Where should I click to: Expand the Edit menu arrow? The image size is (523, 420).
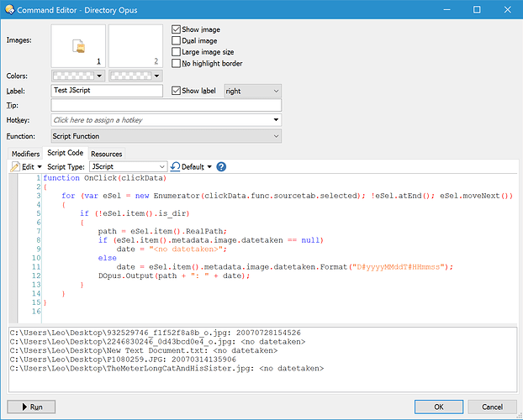tap(40, 166)
